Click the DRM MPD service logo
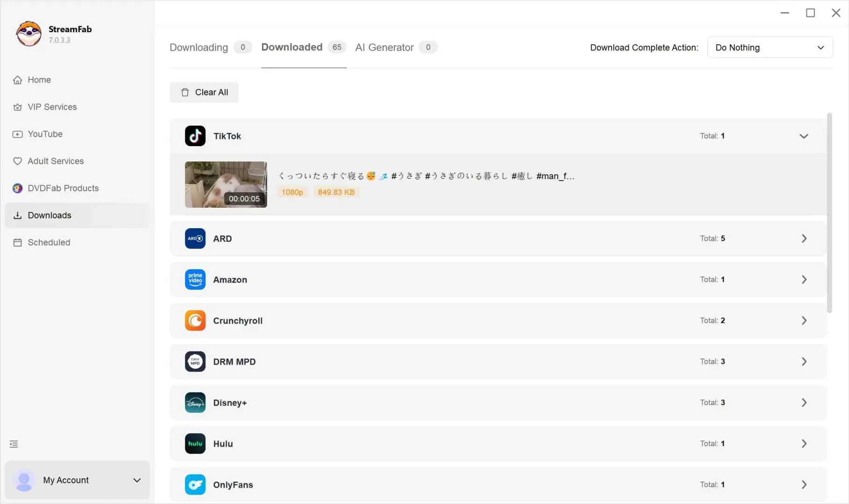849x504 pixels. [x=195, y=362]
